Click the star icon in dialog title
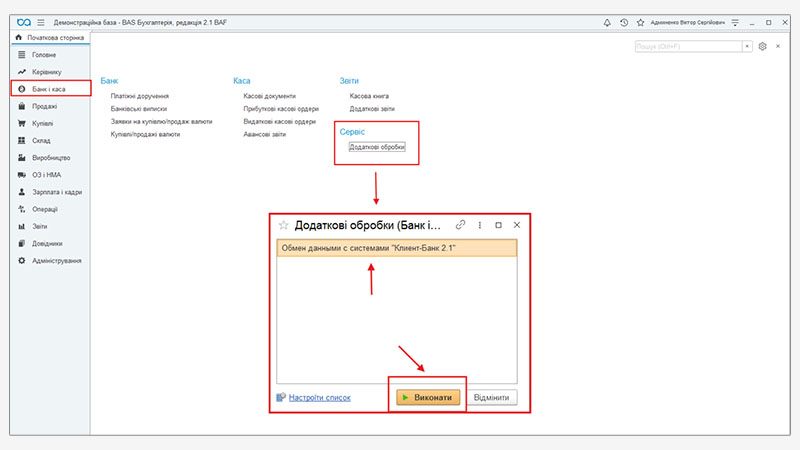The height and width of the screenshot is (450, 800). 283,225
